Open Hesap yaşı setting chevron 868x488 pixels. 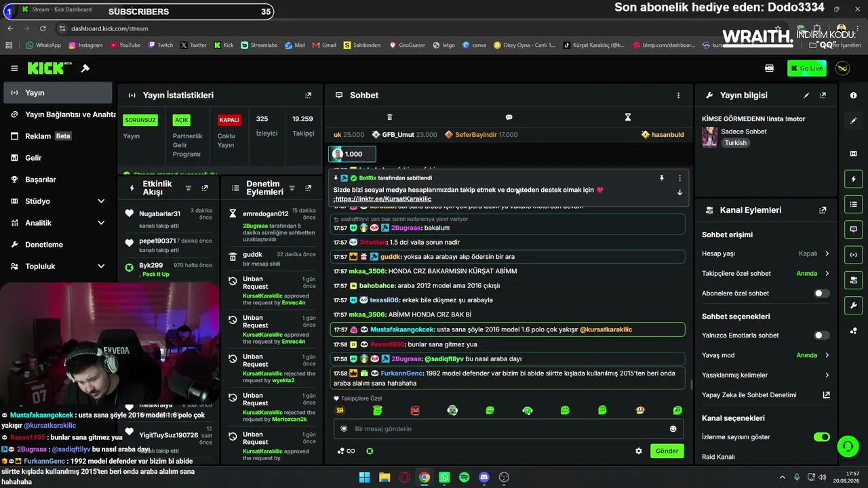[x=827, y=253]
